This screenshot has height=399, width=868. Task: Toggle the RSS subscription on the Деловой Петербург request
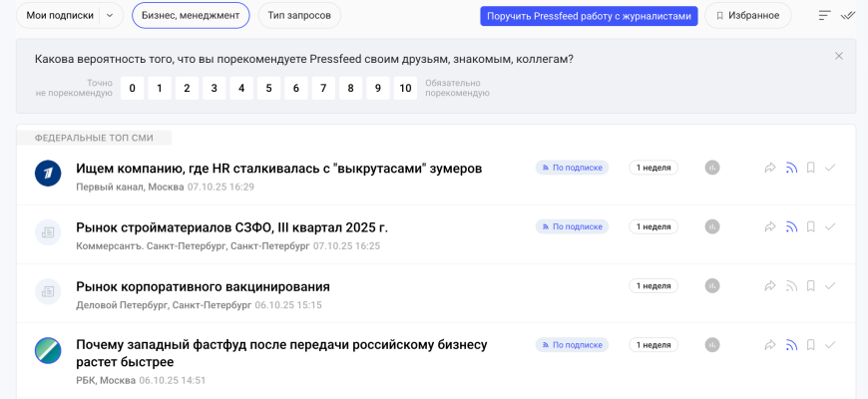(791, 286)
